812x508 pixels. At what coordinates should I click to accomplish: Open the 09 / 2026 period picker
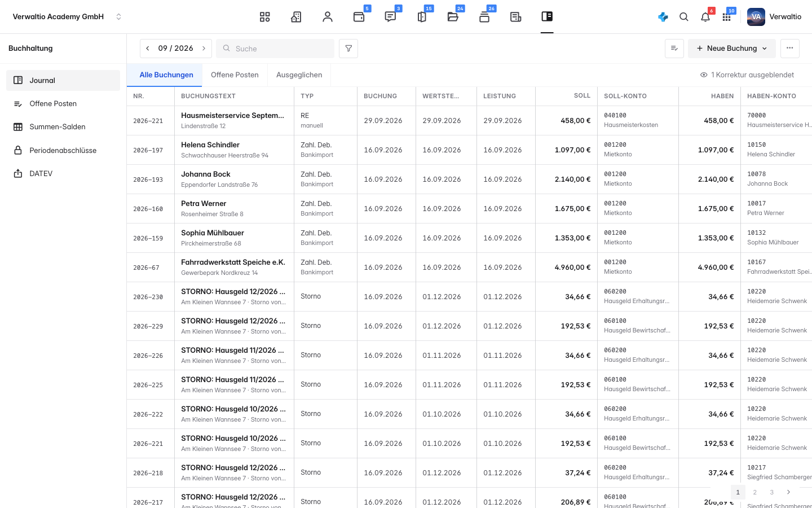[x=176, y=49]
